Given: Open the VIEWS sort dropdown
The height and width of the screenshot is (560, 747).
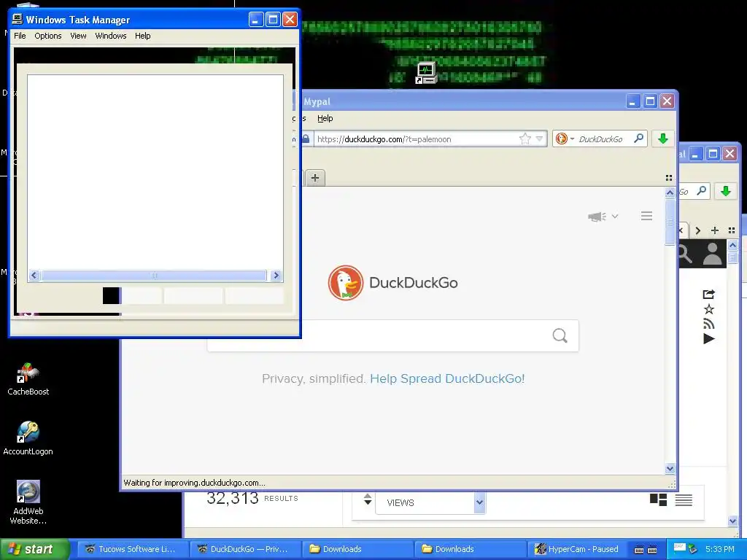Looking at the screenshot, I should click(430, 503).
